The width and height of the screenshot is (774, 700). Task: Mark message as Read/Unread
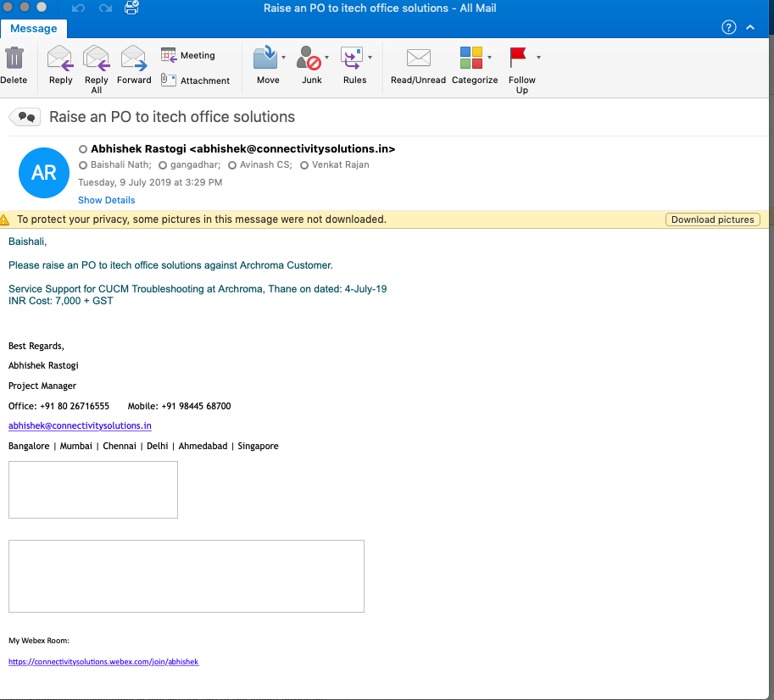coord(418,59)
